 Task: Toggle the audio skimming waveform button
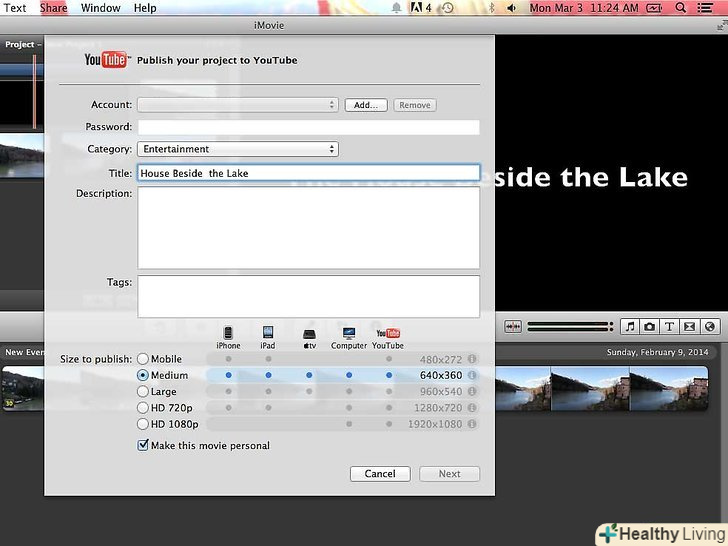513,326
